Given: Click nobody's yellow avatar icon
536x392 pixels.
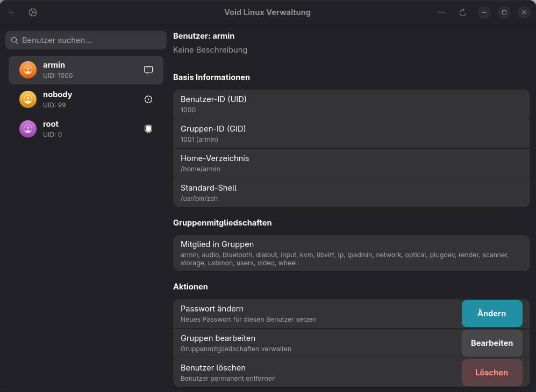Looking at the screenshot, I should (28, 99).
